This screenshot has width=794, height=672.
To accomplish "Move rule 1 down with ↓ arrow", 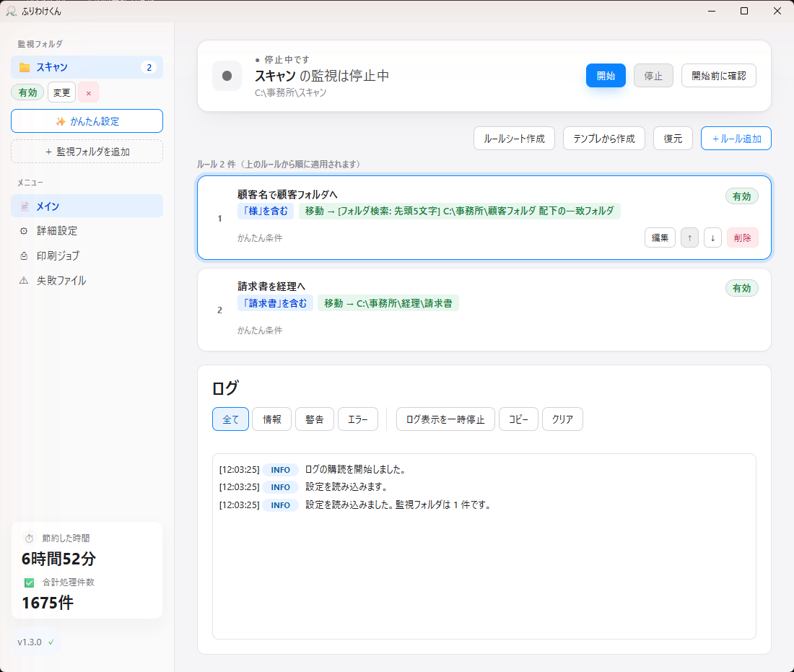I will click(x=712, y=238).
